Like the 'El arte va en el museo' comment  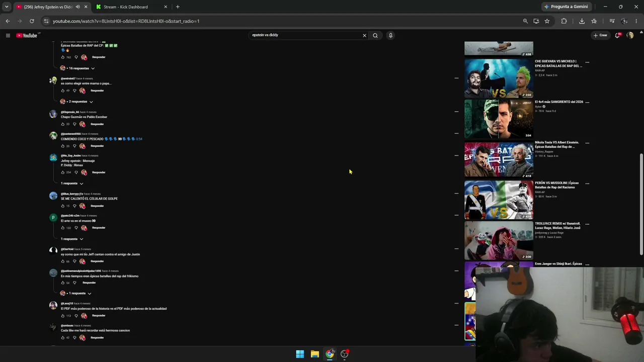[x=63, y=228]
